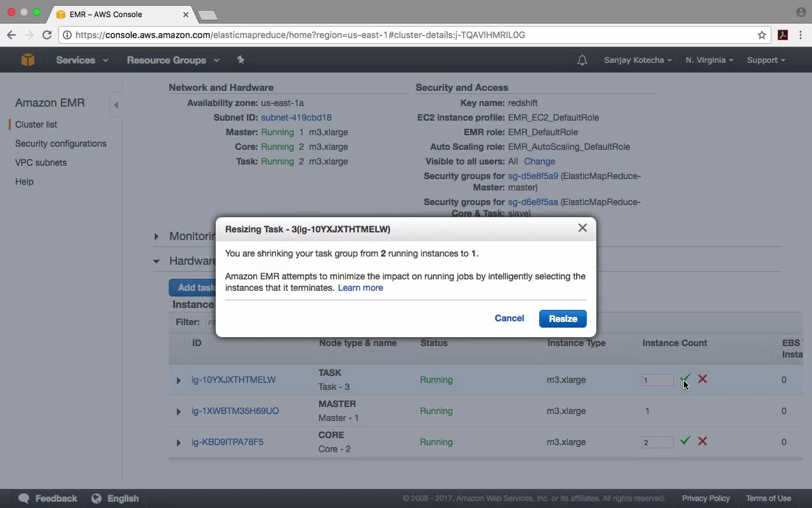812x508 pixels.
Task: Confirm Core instance count with green checkmark
Action: click(x=685, y=441)
